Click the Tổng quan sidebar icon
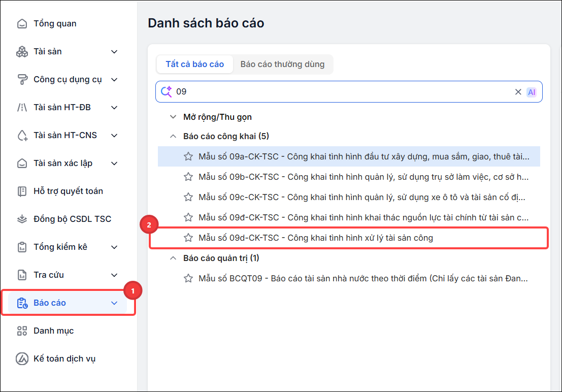This screenshot has height=392, width=562. pos(22,24)
